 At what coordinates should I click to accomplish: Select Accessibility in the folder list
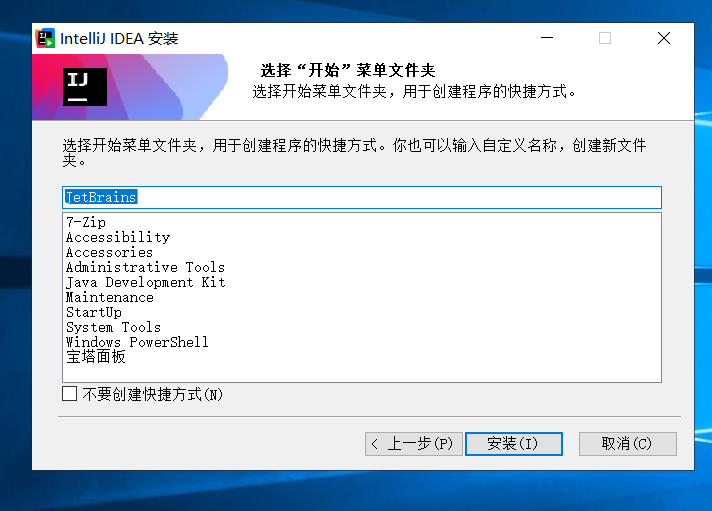point(118,237)
